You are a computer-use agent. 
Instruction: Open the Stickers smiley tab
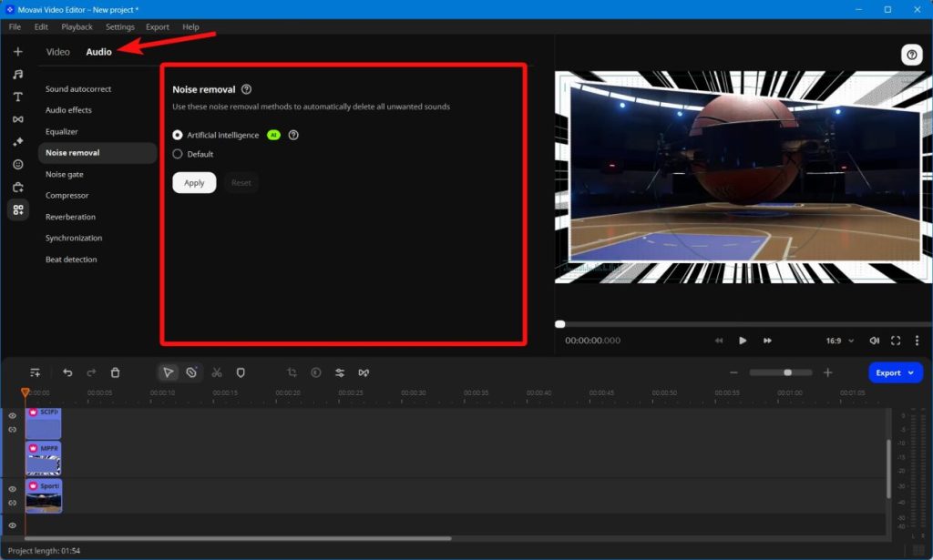[18, 164]
